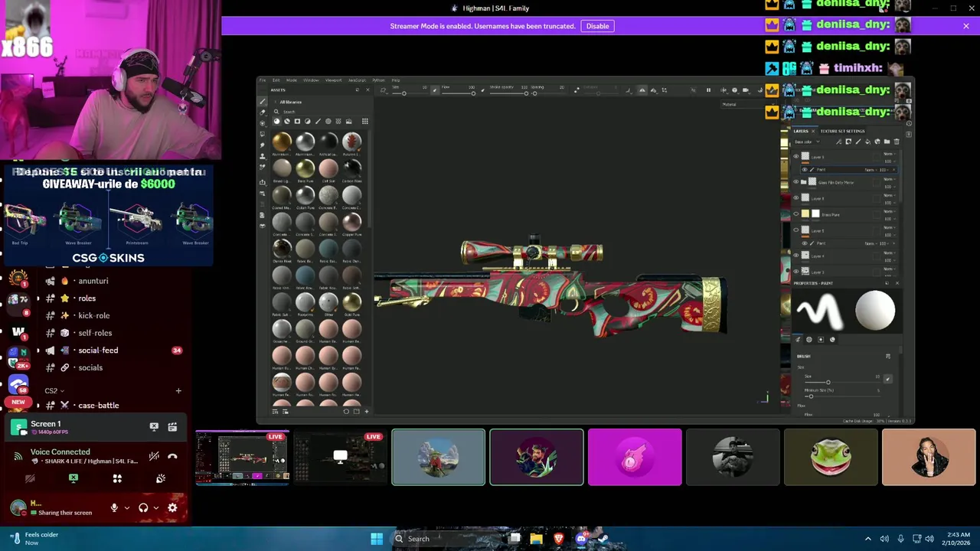
Task: Open blend mode dropdown of Layer 9
Action: [x=890, y=154]
